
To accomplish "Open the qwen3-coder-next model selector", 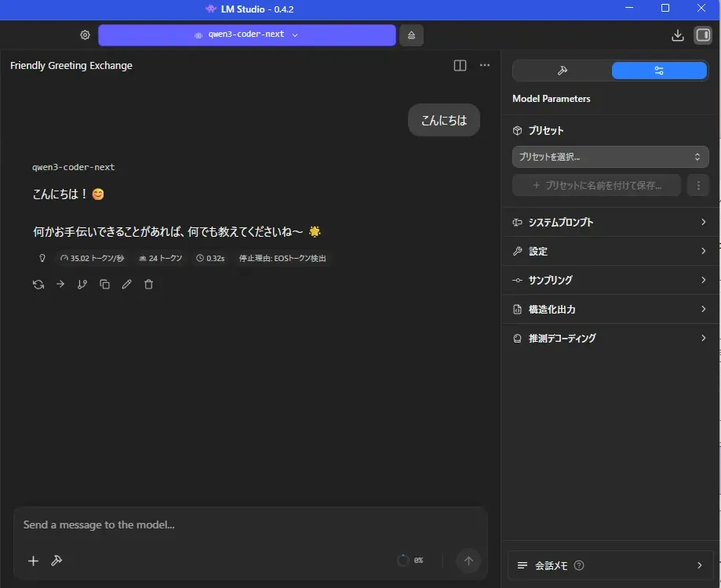I will pos(246,35).
